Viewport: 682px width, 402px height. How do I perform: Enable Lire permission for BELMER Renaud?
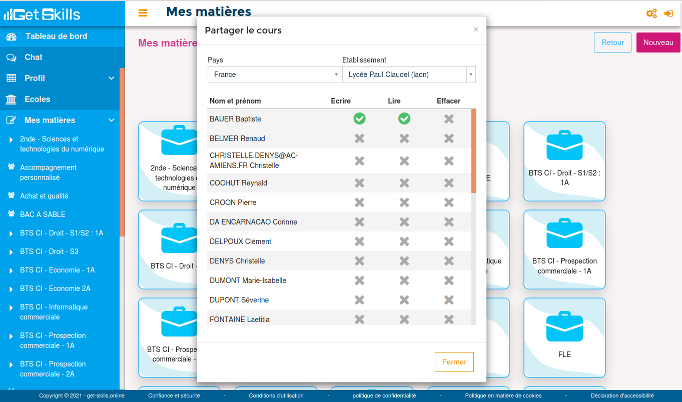pyautogui.click(x=404, y=138)
